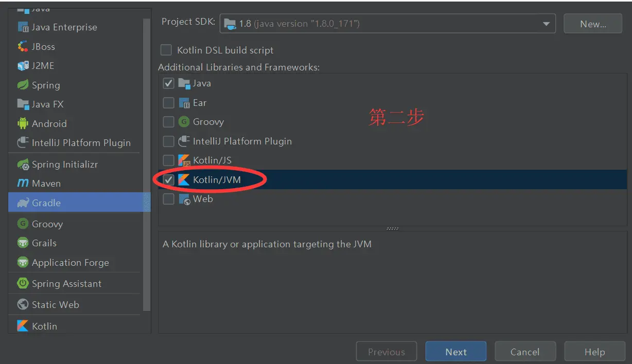Screen dimensions: 632x364
Task: Click the Java FX folder icon
Action: pyautogui.click(x=23, y=104)
